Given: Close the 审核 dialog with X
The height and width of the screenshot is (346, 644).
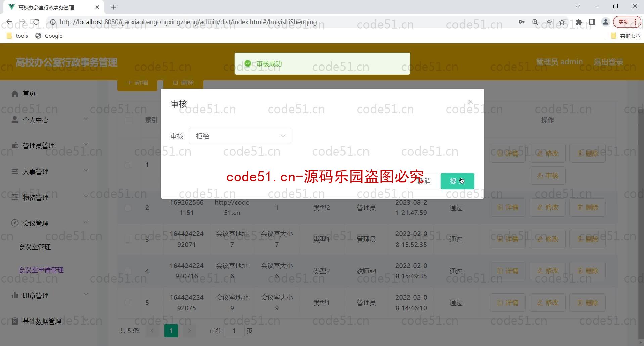Looking at the screenshot, I should (470, 102).
